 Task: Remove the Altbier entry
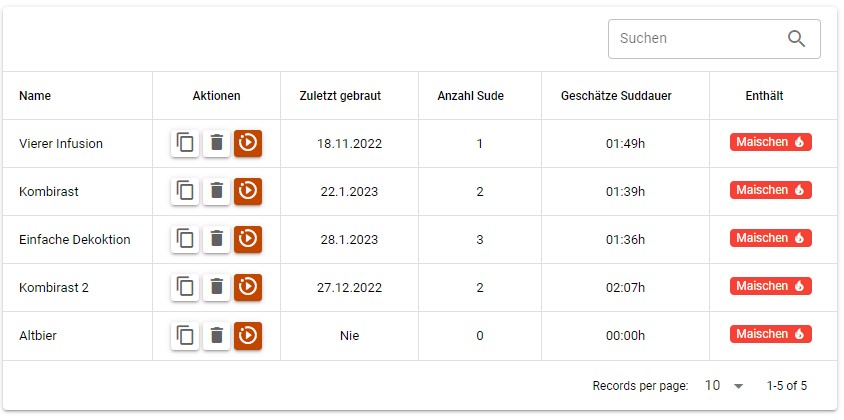(x=216, y=335)
